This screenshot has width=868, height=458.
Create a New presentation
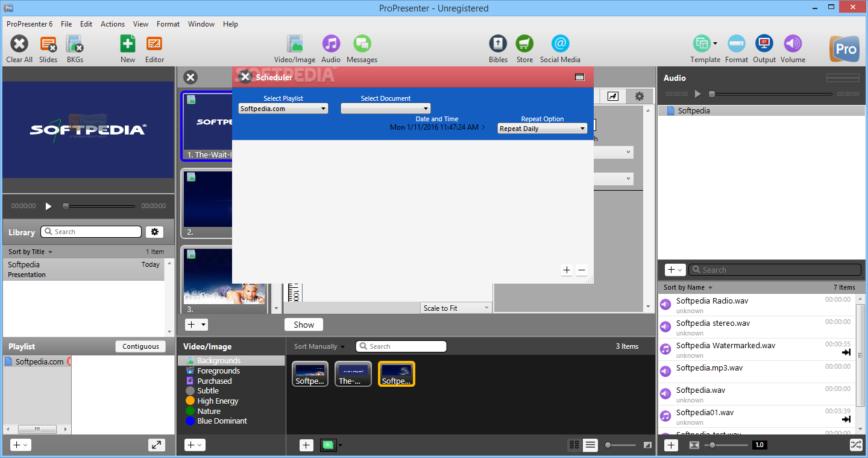coord(128,44)
